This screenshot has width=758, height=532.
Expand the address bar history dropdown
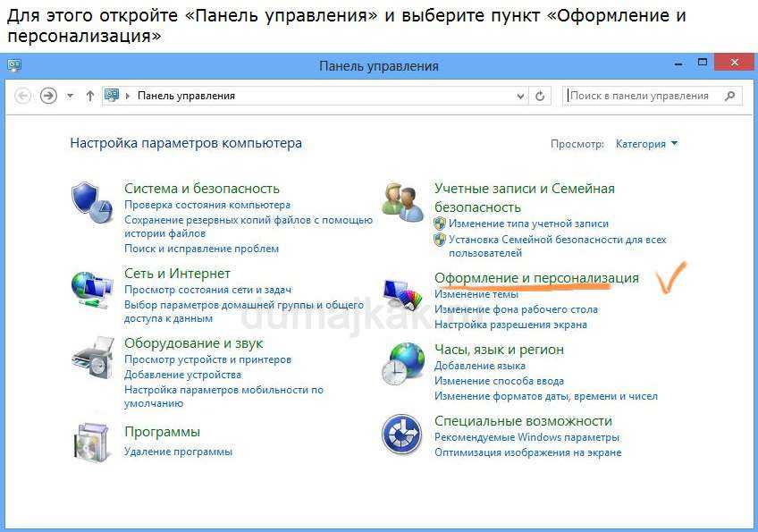pos(521,96)
